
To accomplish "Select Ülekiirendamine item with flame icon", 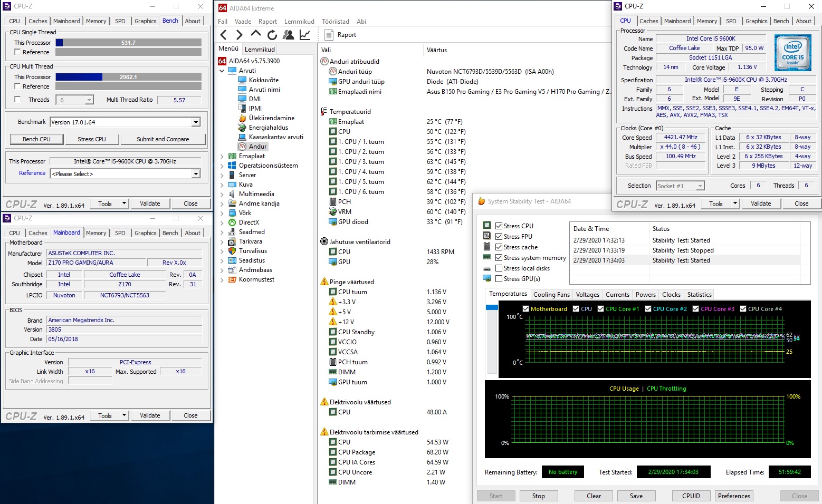I will coord(272,118).
